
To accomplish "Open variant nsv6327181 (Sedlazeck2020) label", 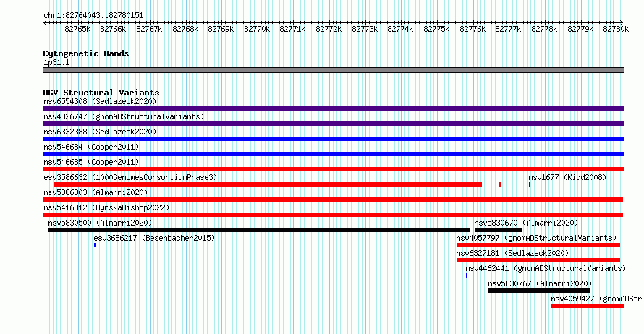I will [x=512, y=253].
